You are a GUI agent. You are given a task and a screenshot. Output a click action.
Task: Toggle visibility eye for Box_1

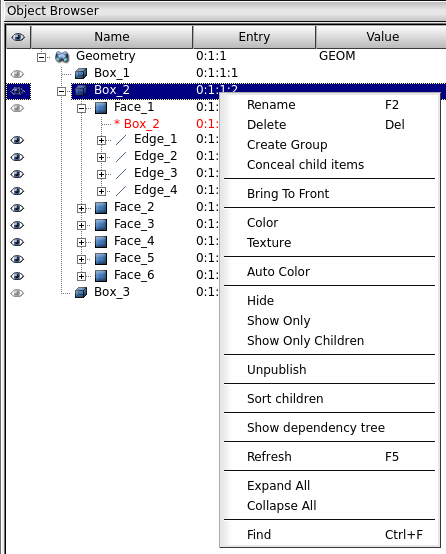pos(17,74)
